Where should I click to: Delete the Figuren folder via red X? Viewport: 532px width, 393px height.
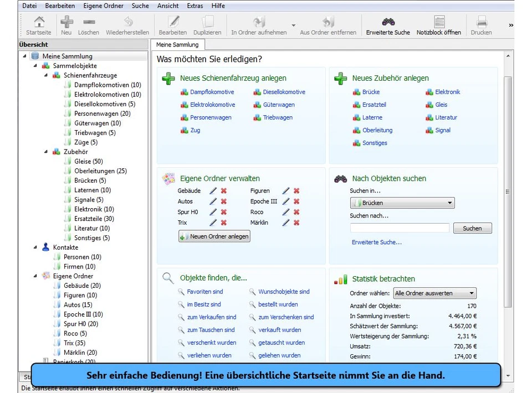296,191
